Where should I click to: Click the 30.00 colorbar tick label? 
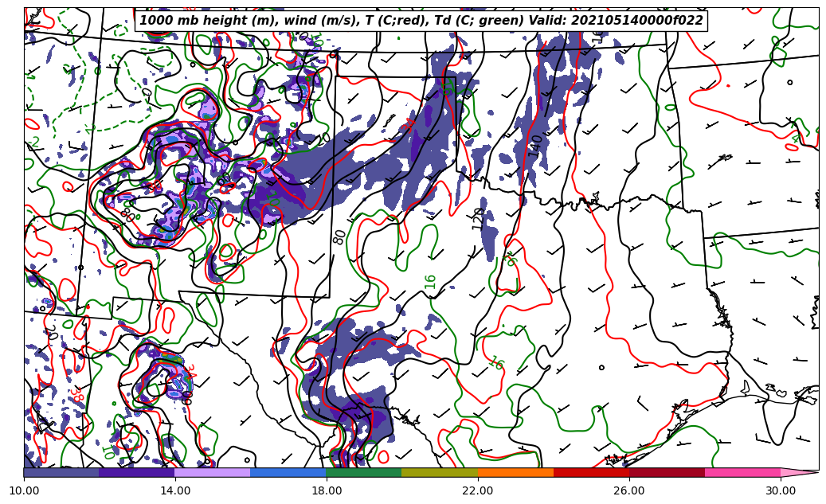[781, 490]
